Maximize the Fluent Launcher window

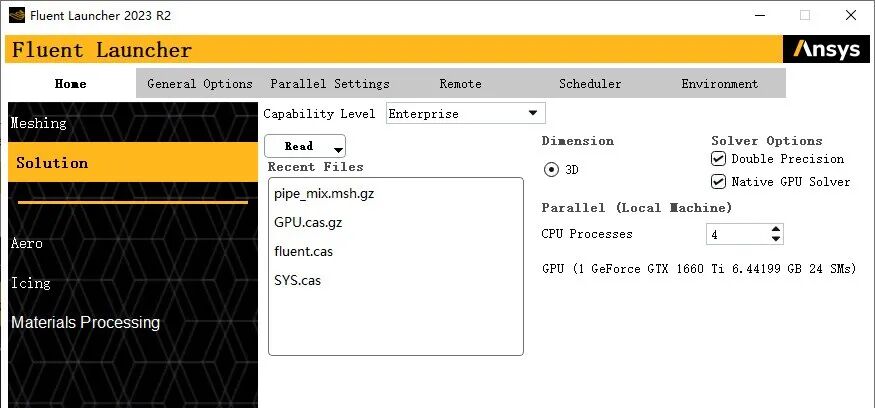click(x=805, y=15)
